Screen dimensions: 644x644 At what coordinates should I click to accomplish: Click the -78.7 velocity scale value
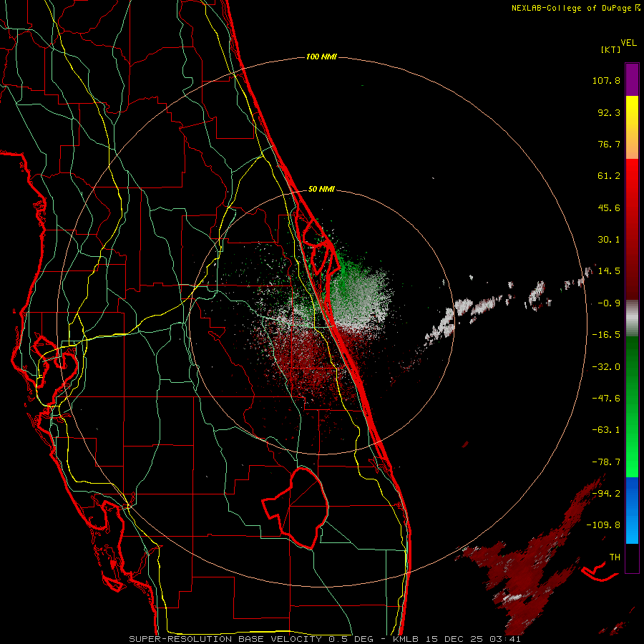606,462
